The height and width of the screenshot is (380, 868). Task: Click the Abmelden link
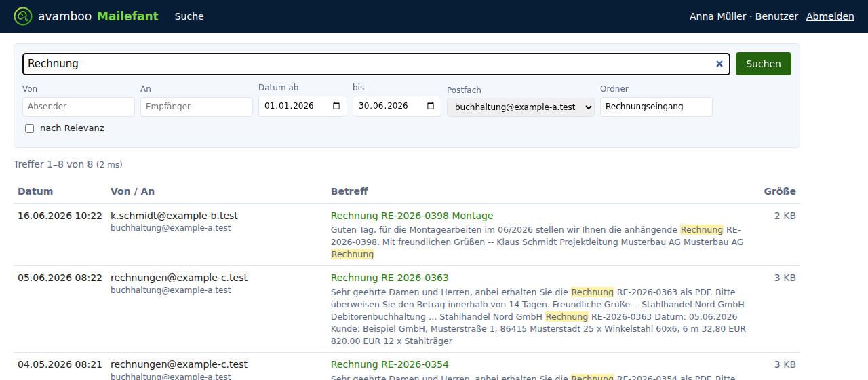(x=830, y=16)
